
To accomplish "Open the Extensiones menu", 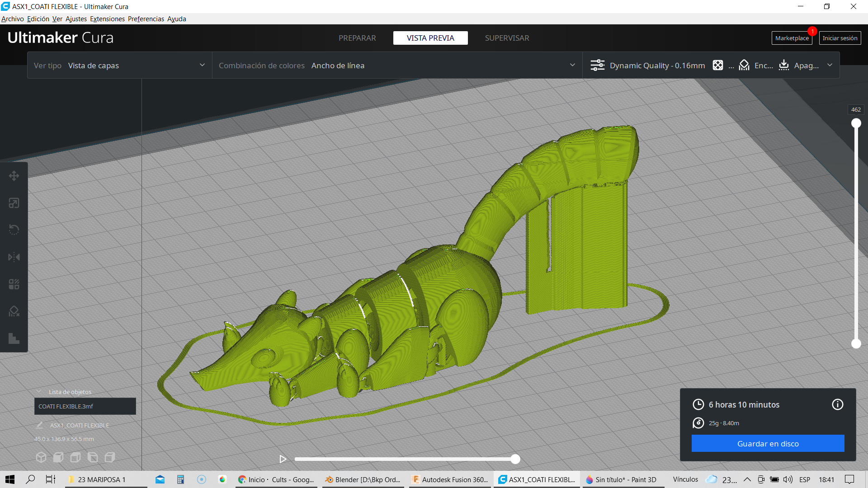I will (x=107, y=19).
